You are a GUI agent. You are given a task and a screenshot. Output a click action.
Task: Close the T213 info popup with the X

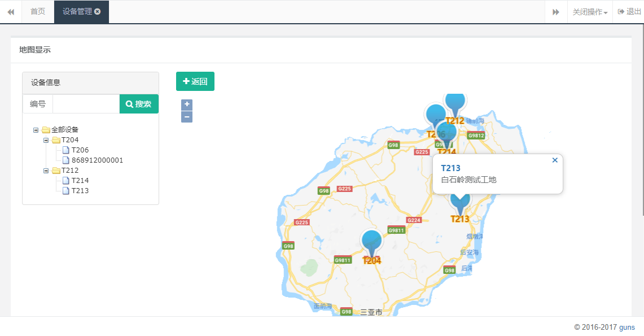(555, 160)
